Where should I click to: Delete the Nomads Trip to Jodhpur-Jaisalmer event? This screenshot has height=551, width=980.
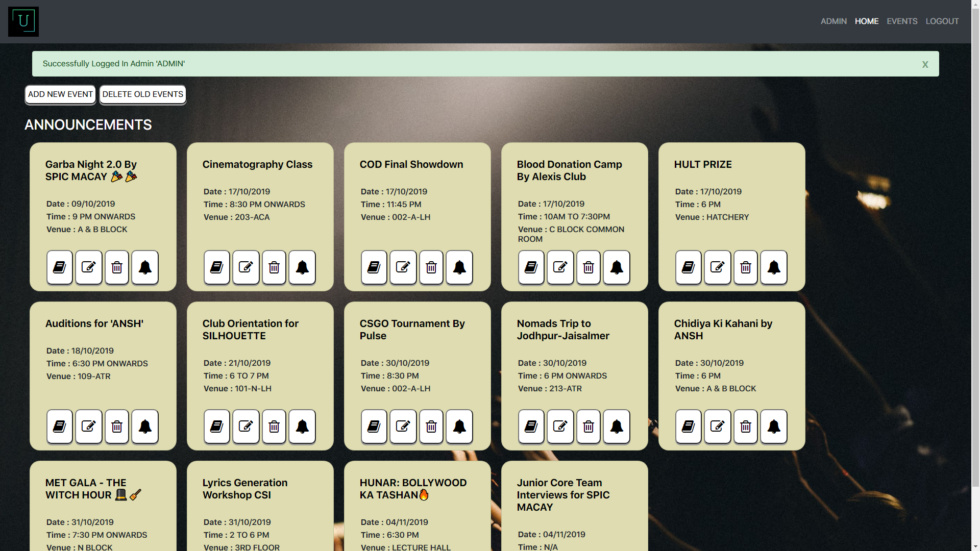tap(589, 427)
